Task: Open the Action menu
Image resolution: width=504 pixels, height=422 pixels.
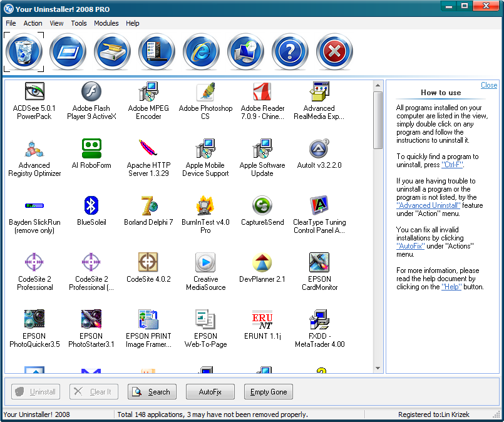Action: (33, 23)
